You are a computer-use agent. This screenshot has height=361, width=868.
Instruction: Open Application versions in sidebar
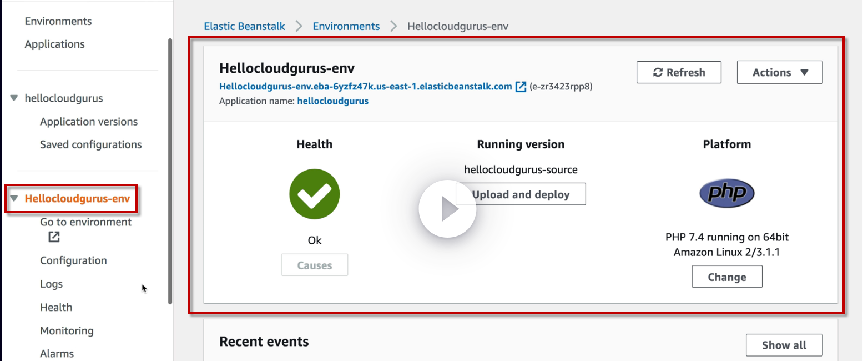[x=89, y=122]
